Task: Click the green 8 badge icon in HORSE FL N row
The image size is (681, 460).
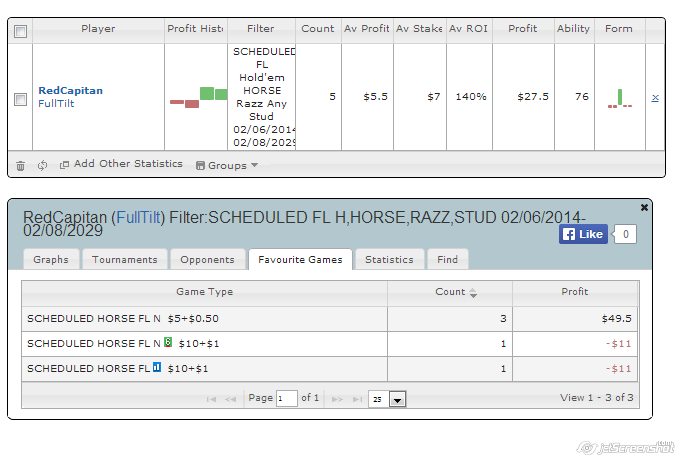Action: click(x=168, y=342)
